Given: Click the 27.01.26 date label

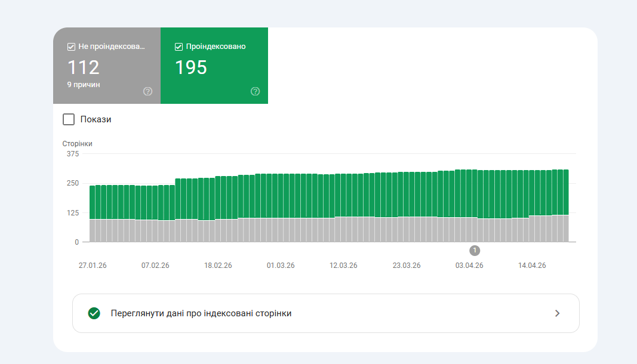Looking at the screenshot, I should pyautogui.click(x=93, y=266).
